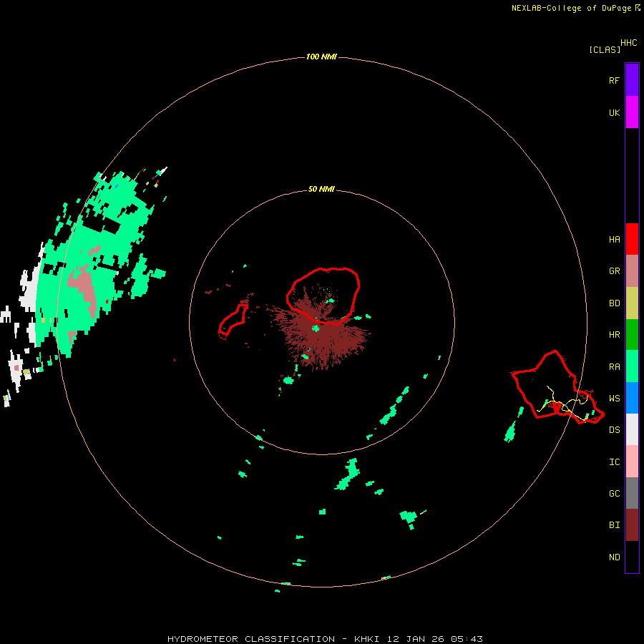Click the HA red legend swatch
This screenshot has height=644, width=644.
(x=632, y=239)
